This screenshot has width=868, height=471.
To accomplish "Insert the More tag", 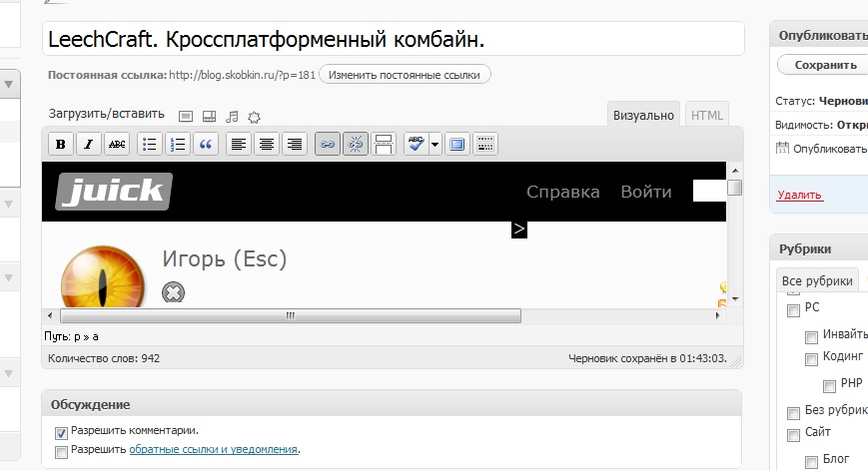I will tap(384, 145).
